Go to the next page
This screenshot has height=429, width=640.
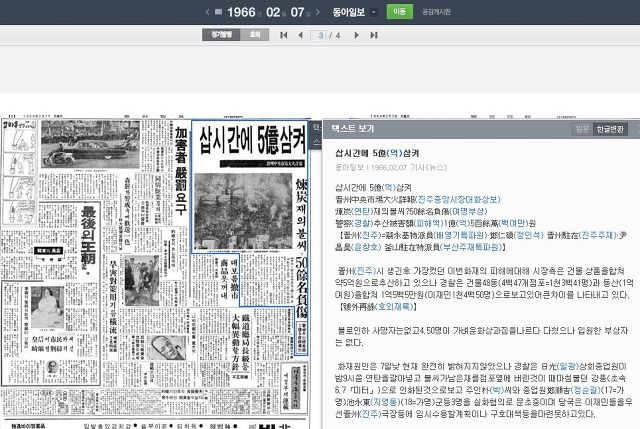coord(356,35)
